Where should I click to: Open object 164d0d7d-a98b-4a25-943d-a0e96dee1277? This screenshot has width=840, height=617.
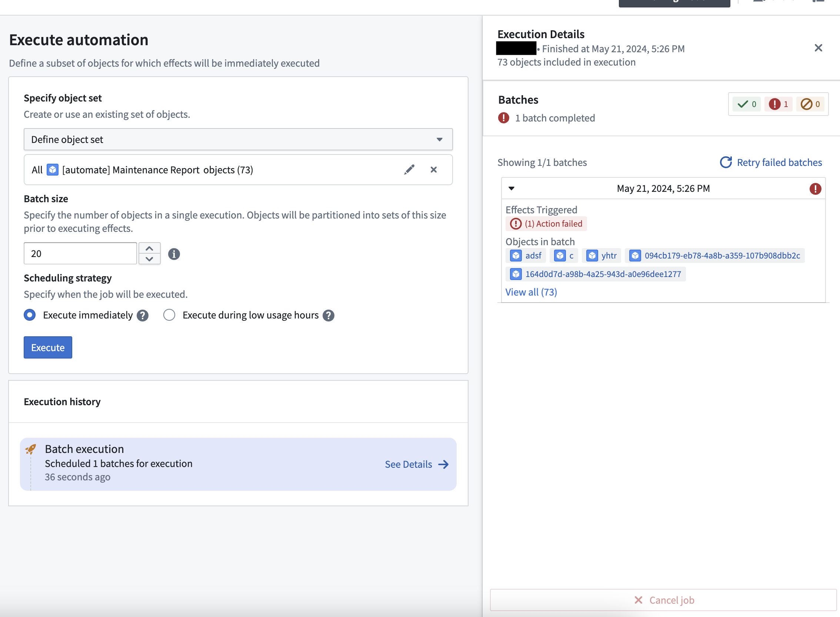pos(595,274)
